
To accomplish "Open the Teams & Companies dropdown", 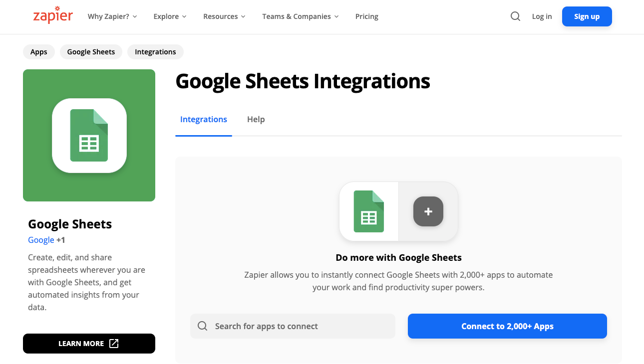I will click(x=297, y=16).
